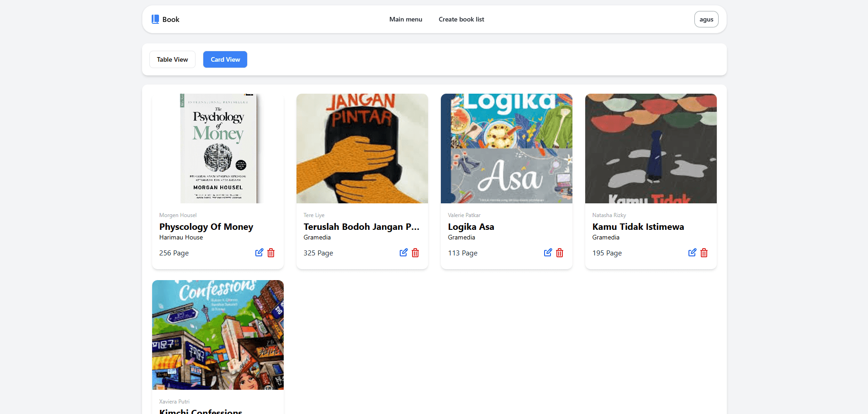Edit the Teruslah Bodoh Jangan Pintar book
Screen dimensions: 868x414
coord(403,253)
